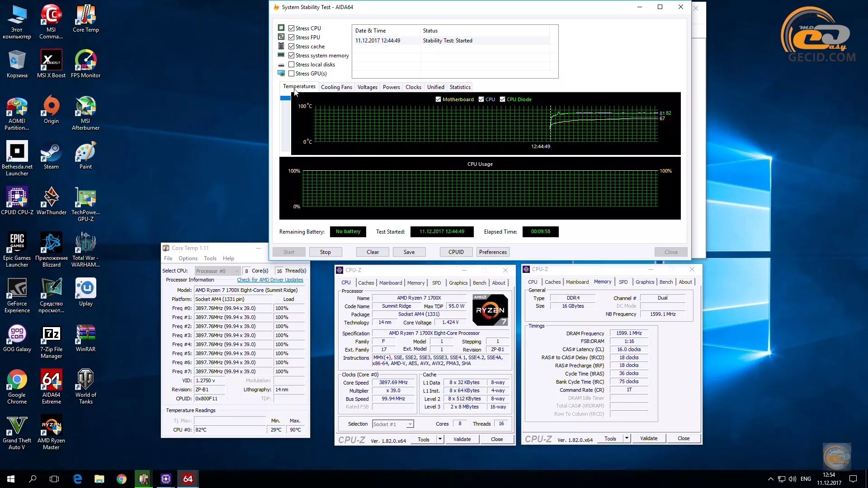Open Grand Theft Auto V icon
868x488 pixels.
(x=17, y=432)
